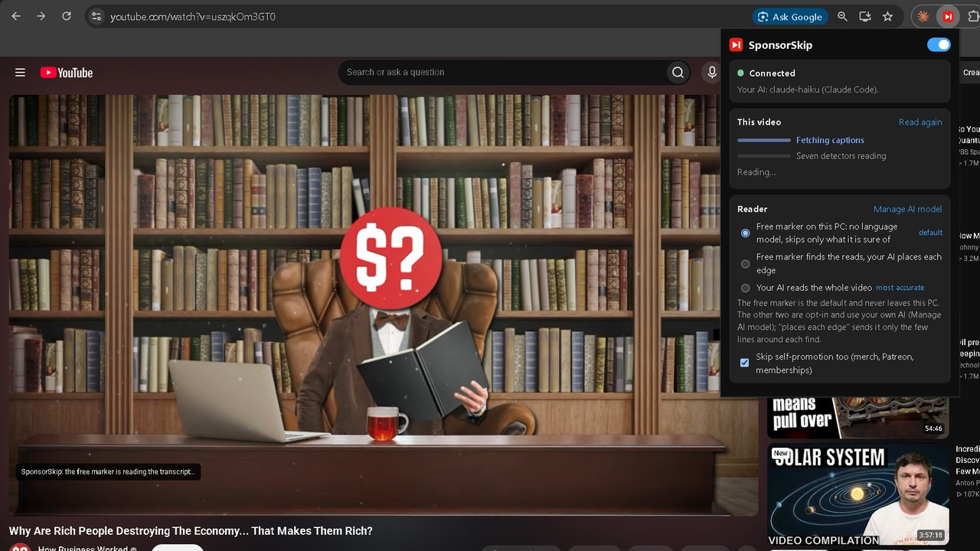The height and width of the screenshot is (551, 980).
Task: Click the SponsorSkip transcript notice on the video
Action: (x=108, y=472)
